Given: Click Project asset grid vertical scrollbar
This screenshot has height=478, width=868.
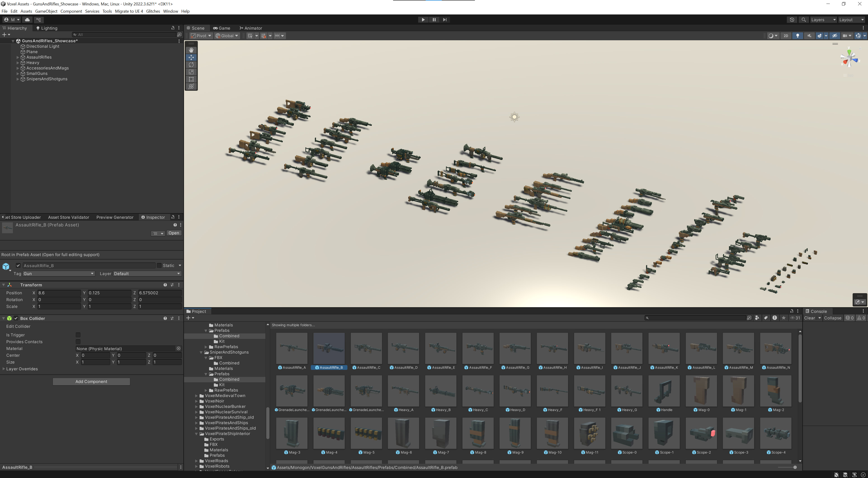Looking at the screenshot, I should tap(800, 368).
